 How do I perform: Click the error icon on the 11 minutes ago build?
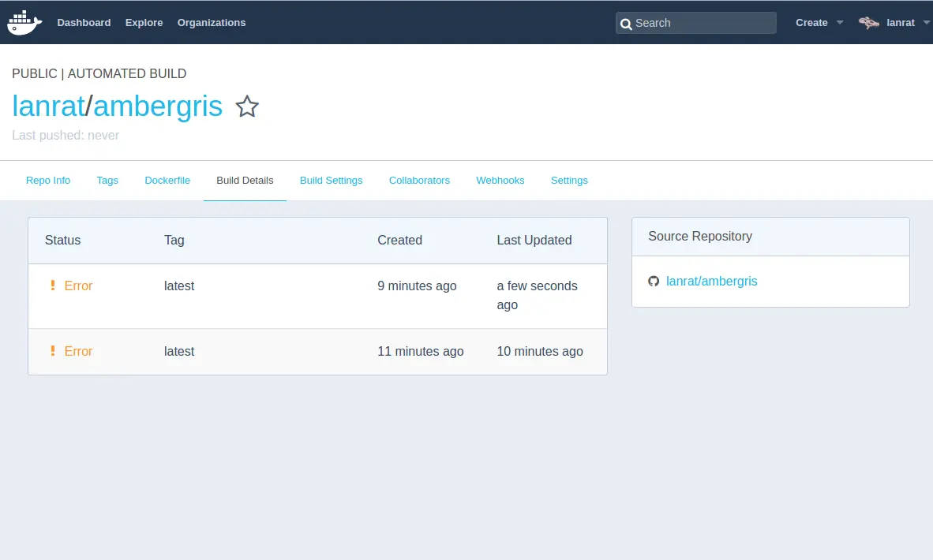pyautogui.click(x=52, y=351)
